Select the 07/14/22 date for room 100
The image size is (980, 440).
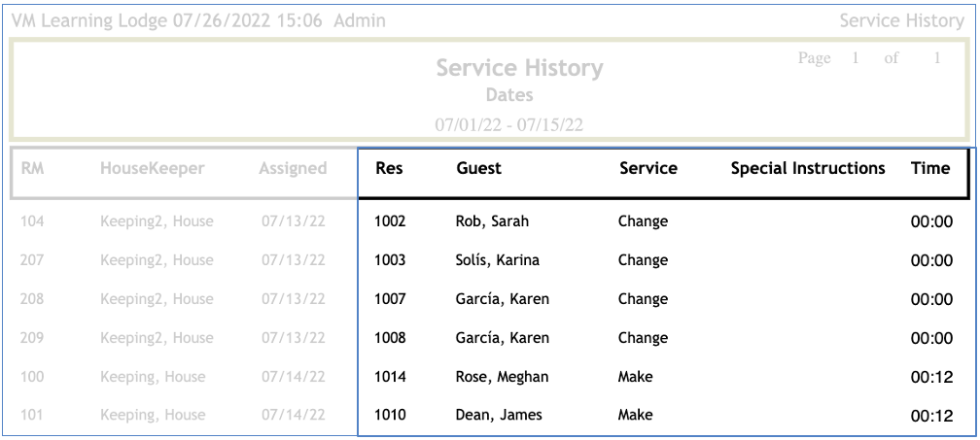click(293, 377)
